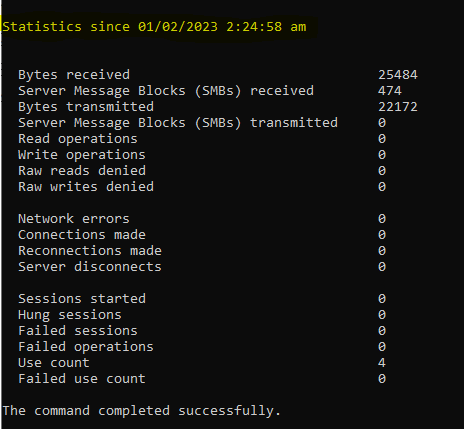Click the Failed use count label
This screenshot has height=429, width=464.
(x=82, y=379)
